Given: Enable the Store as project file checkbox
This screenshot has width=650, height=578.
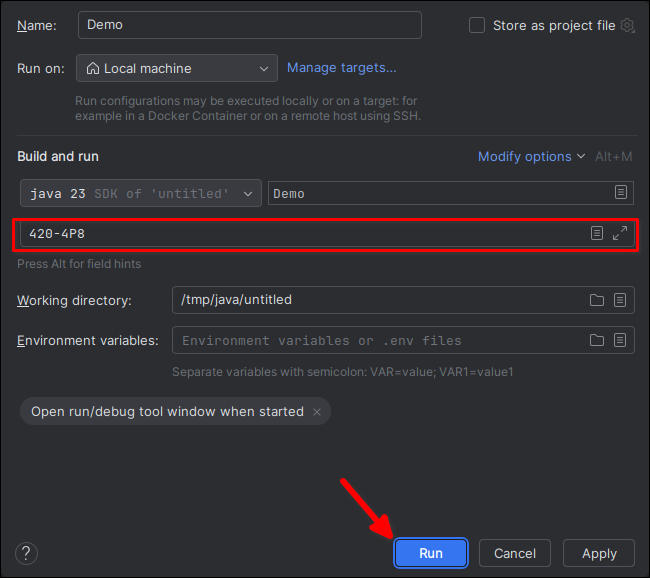Looking at the screenshot, I should (477, 26).
